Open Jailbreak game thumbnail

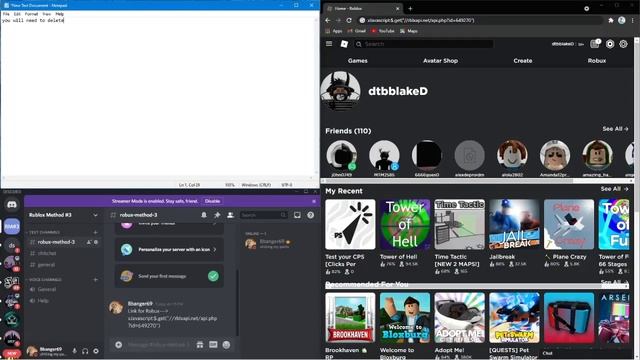[x=514, y=224]
